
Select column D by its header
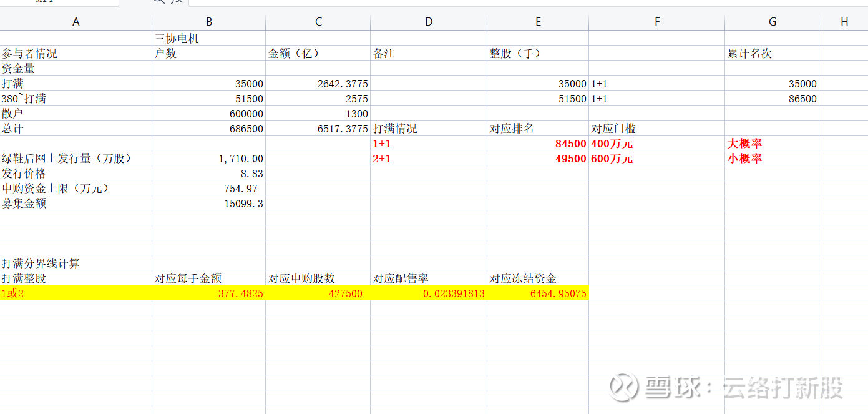pyautogui.click(x=429, y=22)
